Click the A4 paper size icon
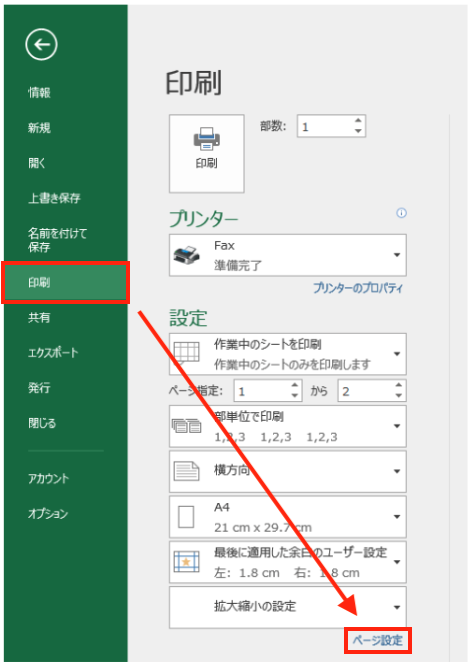The image size is (475, 667). click(x=186, y=516)
